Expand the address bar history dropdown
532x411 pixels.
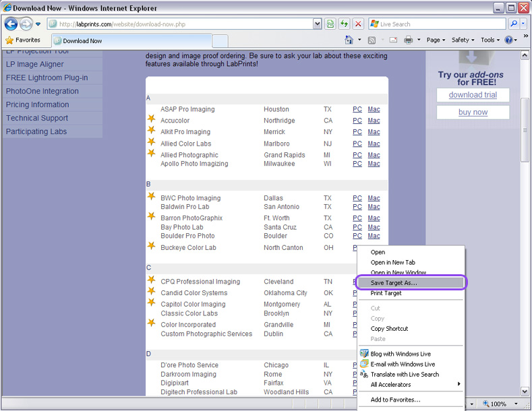(x=317, y=24)
